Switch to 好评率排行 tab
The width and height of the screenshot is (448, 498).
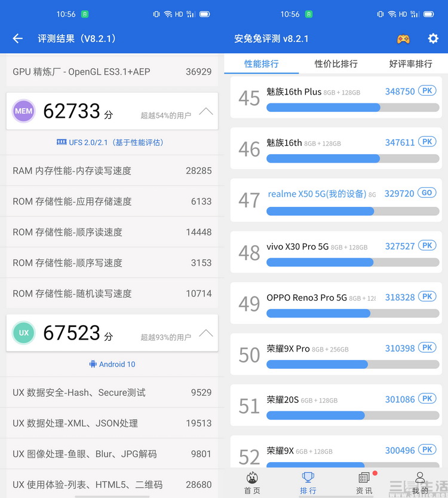[x=410, y=64]
